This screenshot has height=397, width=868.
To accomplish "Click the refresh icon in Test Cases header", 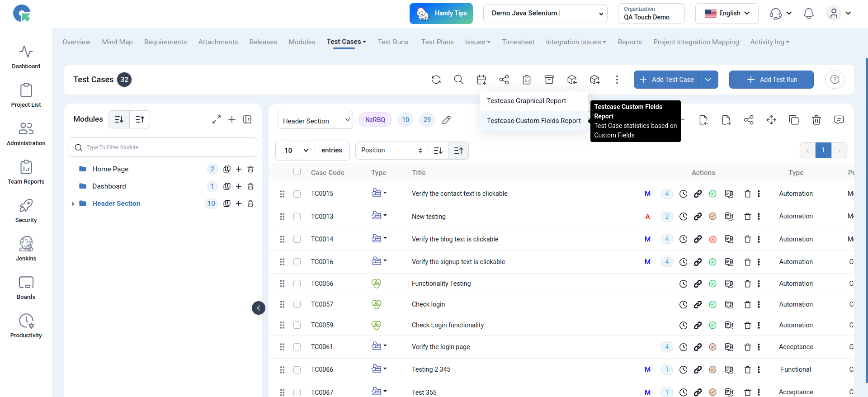I will [x=436, y=80].
